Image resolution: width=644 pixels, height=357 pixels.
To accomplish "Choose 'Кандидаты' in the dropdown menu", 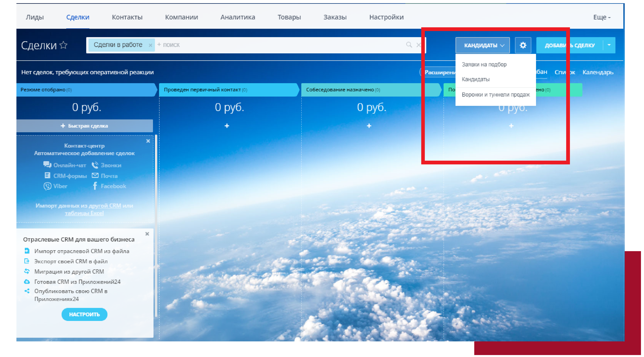I will (476, 79).
